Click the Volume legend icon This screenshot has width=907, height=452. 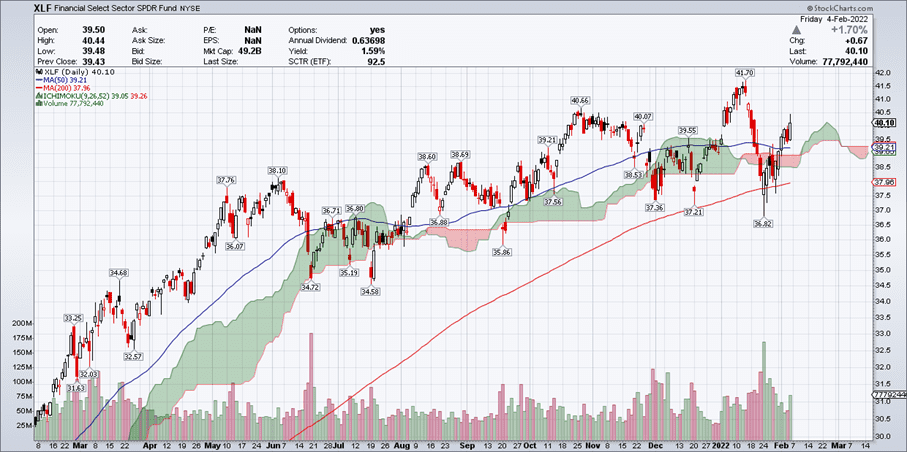coord(38,104)
